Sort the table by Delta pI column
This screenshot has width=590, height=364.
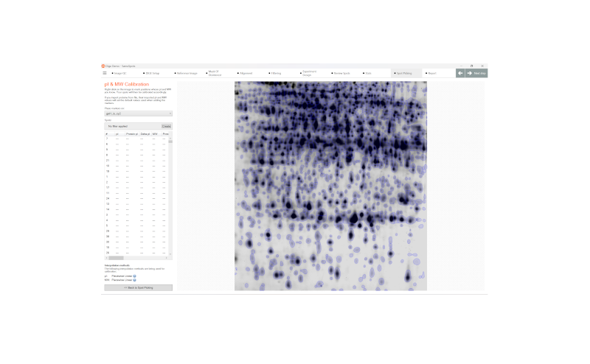point(145,134)
